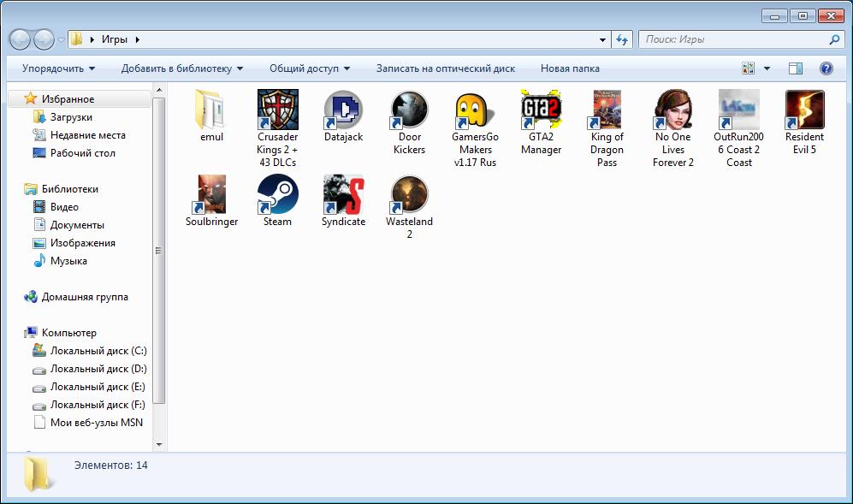Click the folder icon in address bar
This screenshot has width=853, height=504.
(77, 39)
